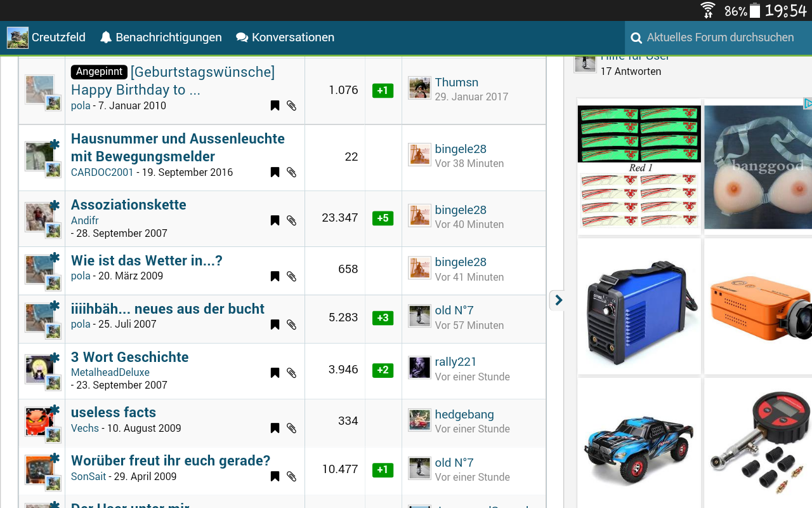Click the blue welding machine ad thumbnail
This screenshot has height=508, width=812.
point(639,306)
